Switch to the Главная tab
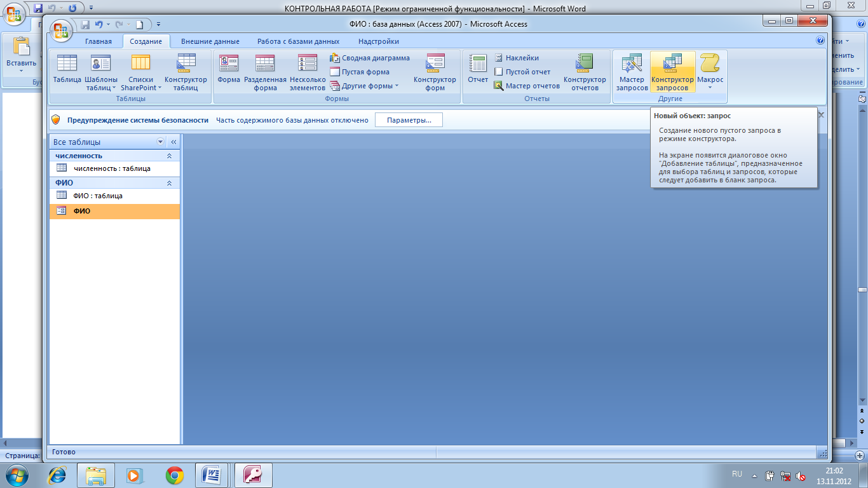 (x=98, y=41)
